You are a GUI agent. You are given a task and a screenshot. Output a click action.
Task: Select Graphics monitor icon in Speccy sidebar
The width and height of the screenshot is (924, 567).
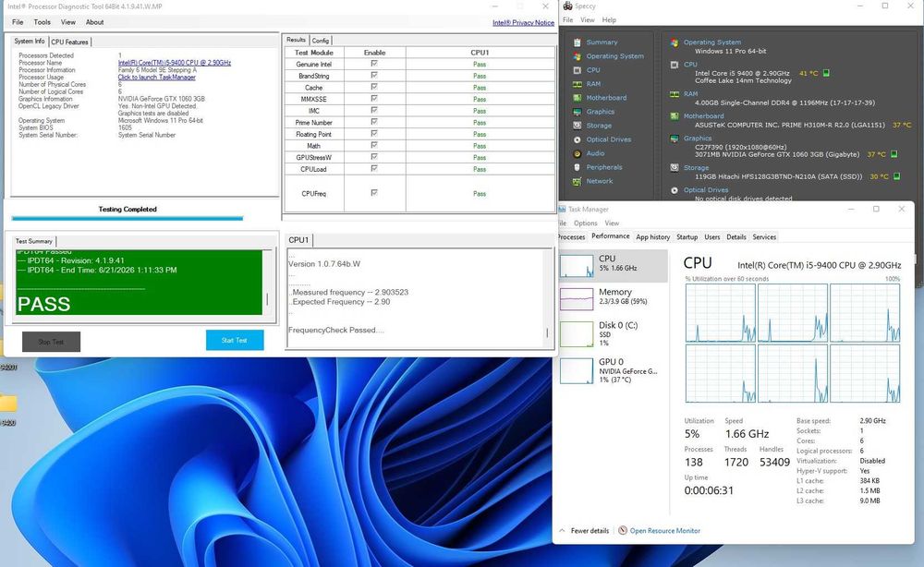[577, 112]
